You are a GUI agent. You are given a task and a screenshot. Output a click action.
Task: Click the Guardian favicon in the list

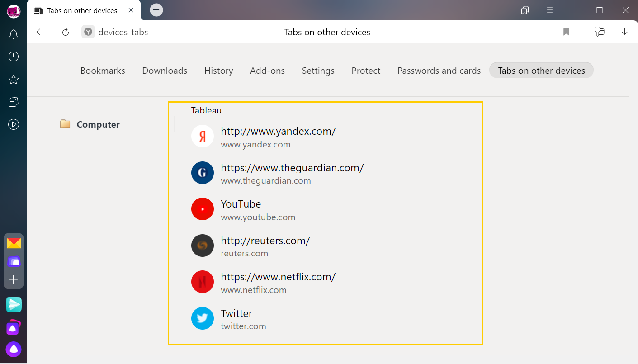(x=203, y=173)
